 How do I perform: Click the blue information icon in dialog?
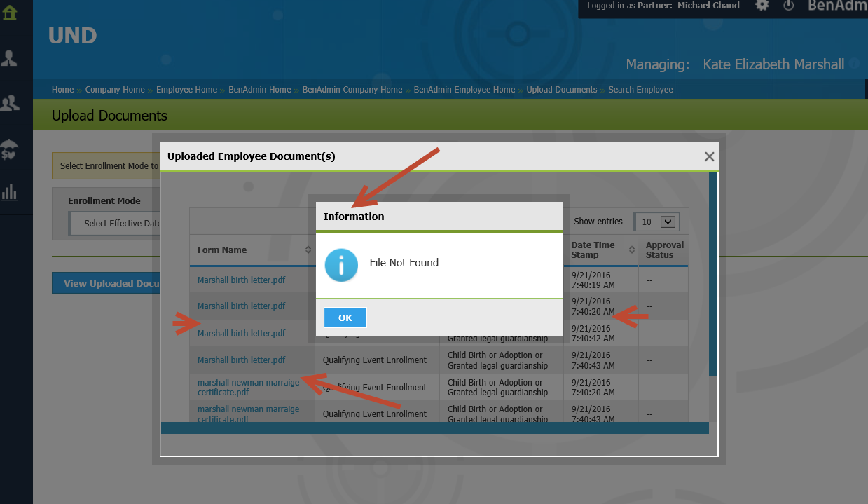(x=341, y=264)
